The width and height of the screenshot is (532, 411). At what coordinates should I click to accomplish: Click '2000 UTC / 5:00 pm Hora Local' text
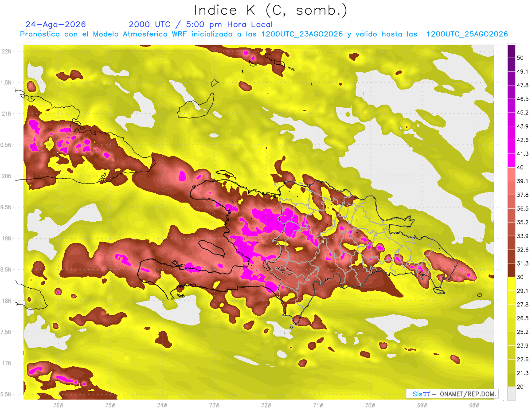tap(201, 25)
